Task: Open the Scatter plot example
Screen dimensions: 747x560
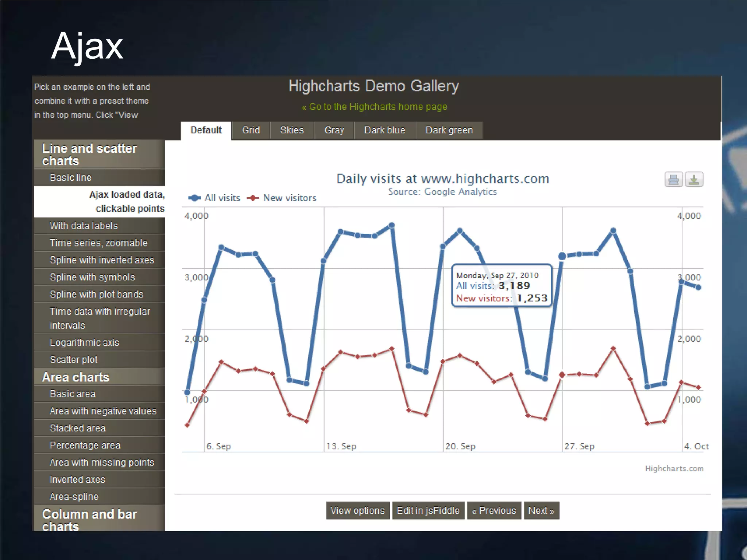Action: coord(74,359)
